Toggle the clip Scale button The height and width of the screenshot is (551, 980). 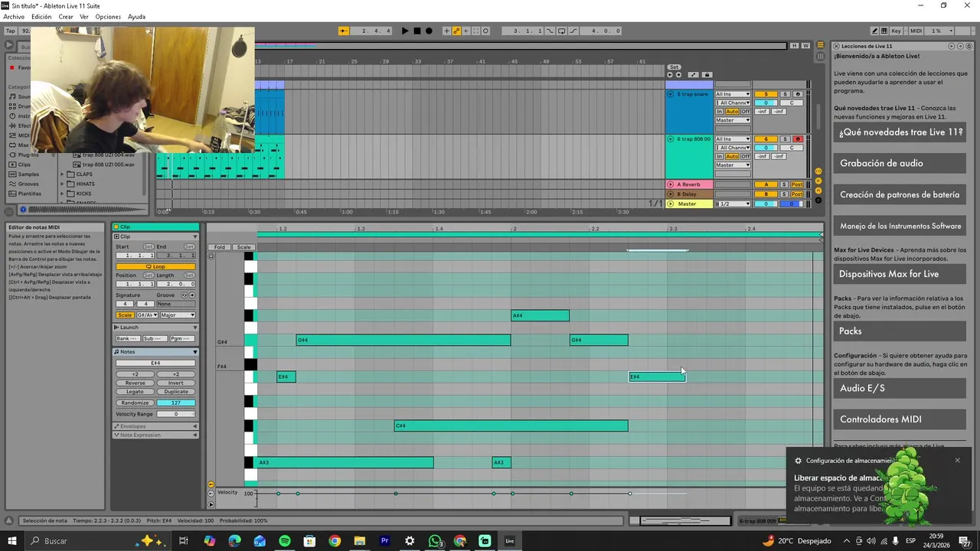tap(125, 315)
